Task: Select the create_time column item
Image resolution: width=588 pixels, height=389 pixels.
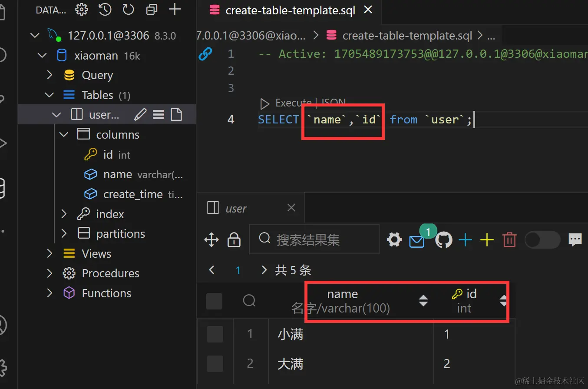Action: pos(134,194)
